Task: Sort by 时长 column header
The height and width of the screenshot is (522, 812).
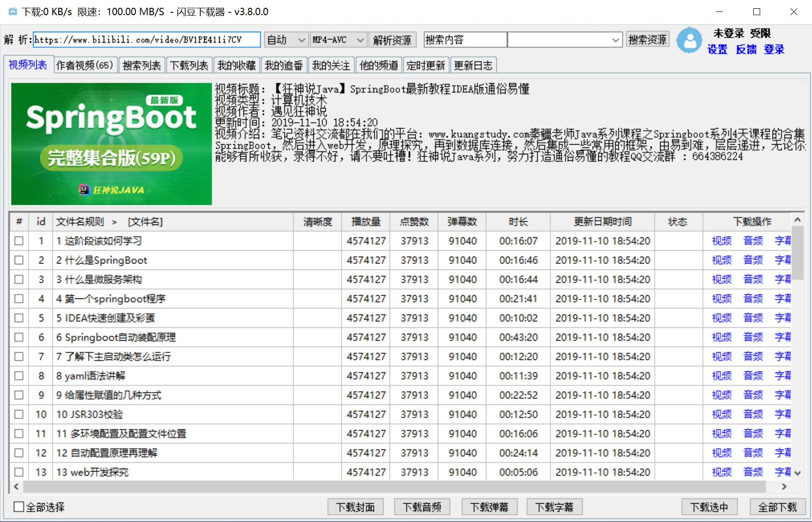Action: click(518, 222)
